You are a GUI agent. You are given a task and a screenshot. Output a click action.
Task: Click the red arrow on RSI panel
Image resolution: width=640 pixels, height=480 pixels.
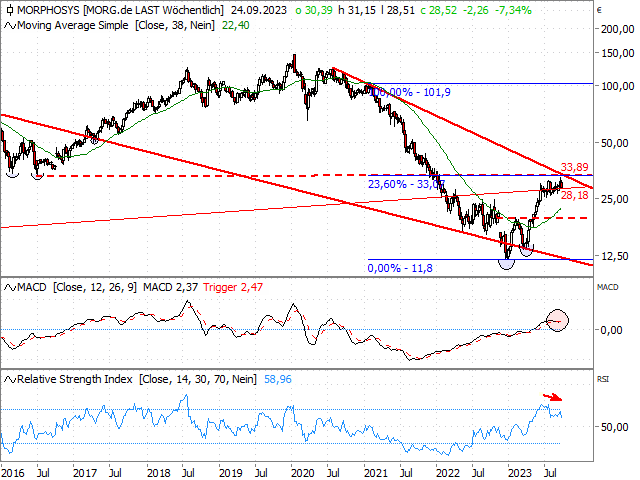552,397
